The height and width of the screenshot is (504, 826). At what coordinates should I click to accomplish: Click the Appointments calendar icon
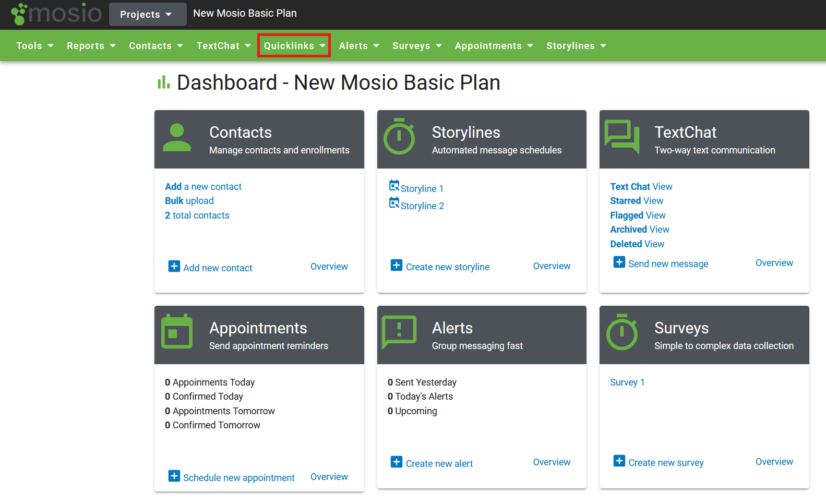point(177,331)
